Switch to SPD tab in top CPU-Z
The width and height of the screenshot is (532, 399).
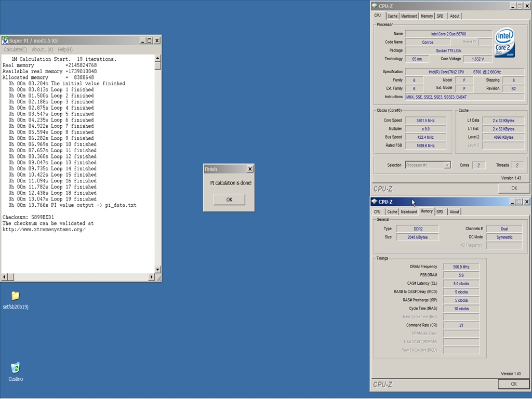(x=440, y=16)
